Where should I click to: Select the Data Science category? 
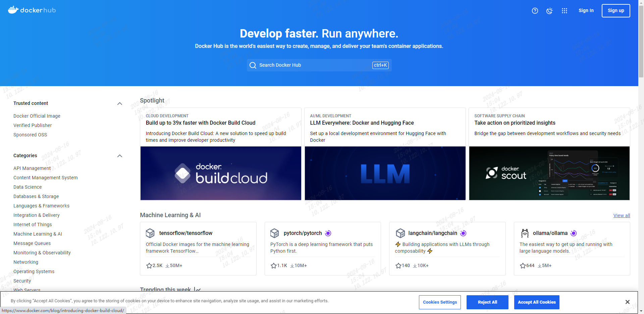(x=28, y=187)
